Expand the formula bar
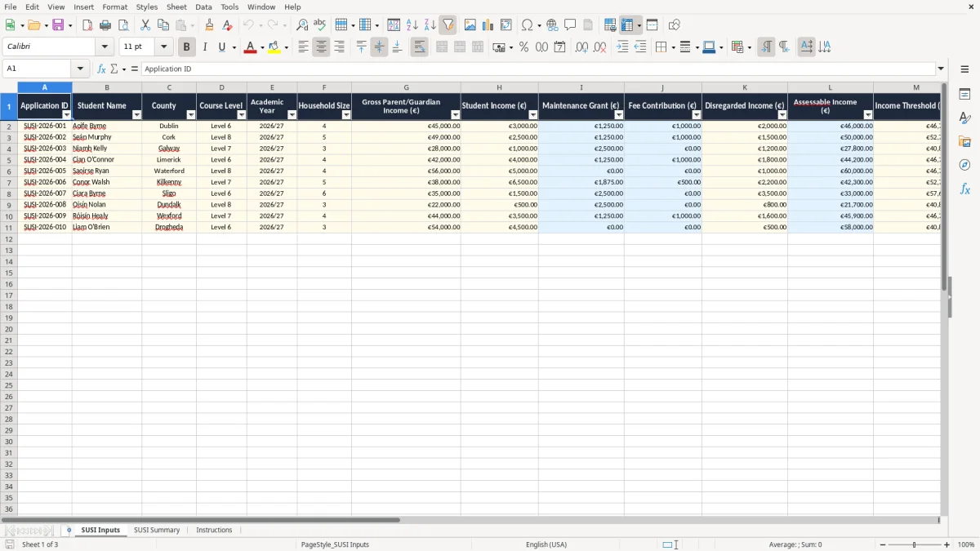This screenshot has height=551, width=980. point(941,69)
